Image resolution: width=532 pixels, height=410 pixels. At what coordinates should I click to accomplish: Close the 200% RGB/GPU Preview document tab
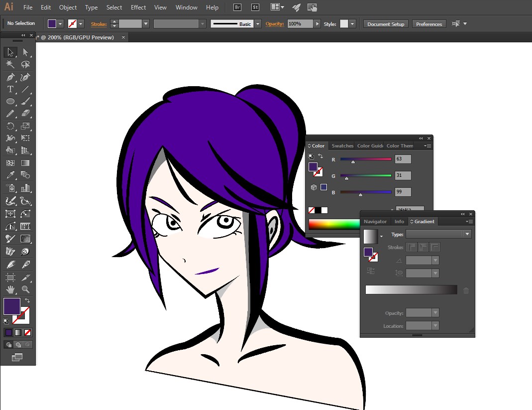click(123, 37)
